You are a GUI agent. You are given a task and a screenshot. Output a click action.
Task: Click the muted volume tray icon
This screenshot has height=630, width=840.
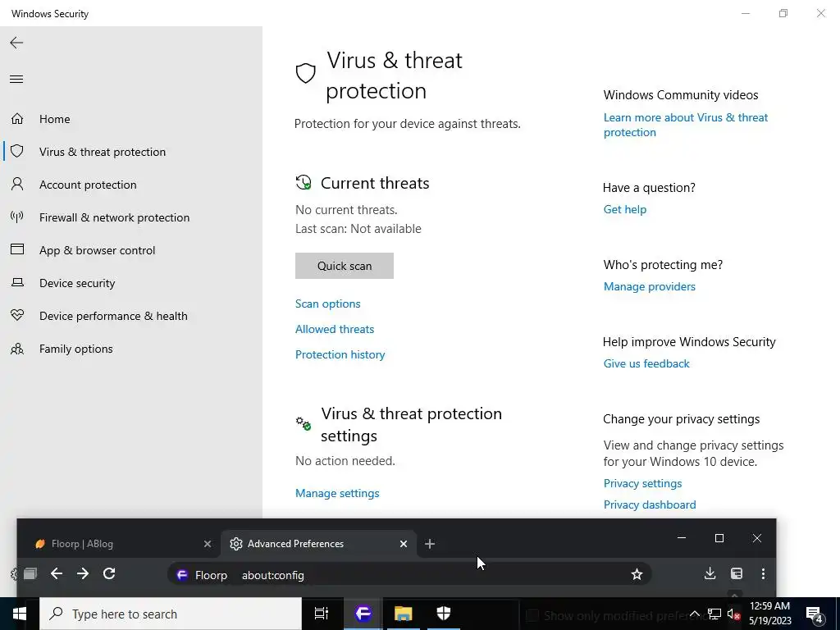tap(734, 614)
